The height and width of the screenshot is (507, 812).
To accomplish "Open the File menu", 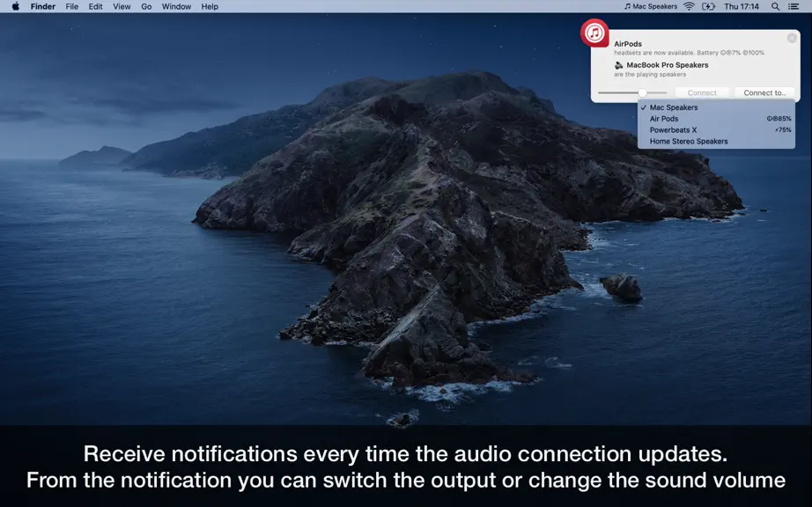I will 72,6.
